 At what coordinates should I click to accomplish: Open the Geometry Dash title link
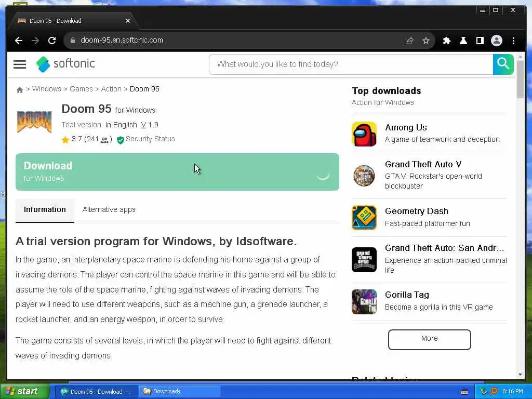(416, 211)
